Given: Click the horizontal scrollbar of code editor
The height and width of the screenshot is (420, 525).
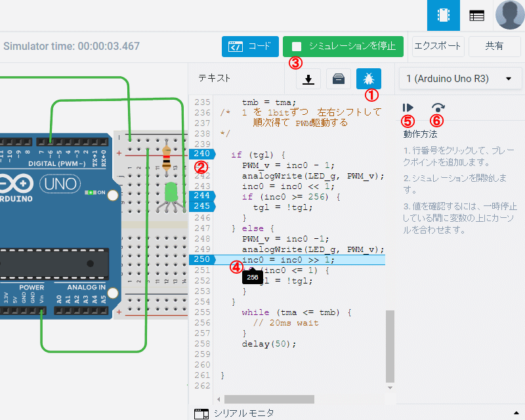Looking at the screenshot, I should coord(269,399).
